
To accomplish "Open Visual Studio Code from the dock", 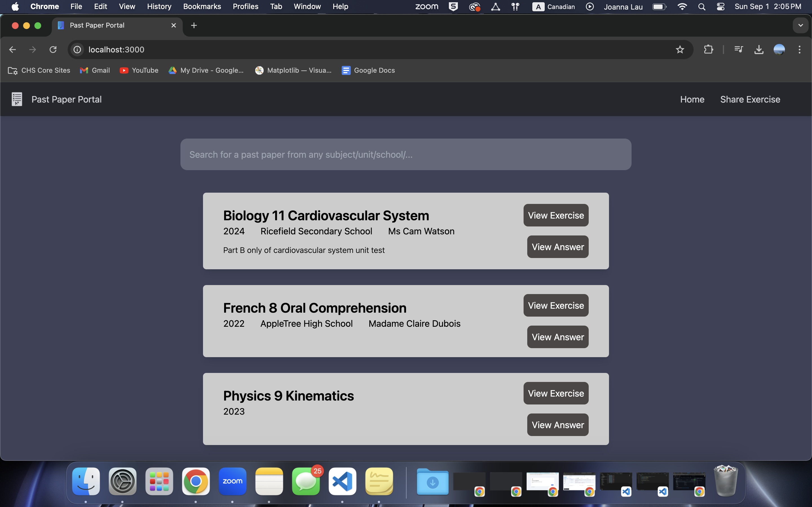I will pyautogui.click(x=342, y=481).
